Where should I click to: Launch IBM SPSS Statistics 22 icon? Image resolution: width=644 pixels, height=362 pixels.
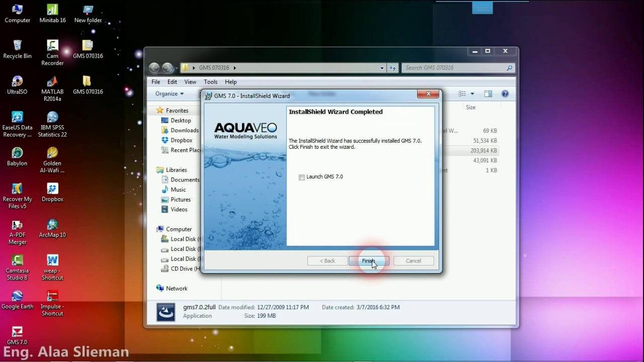pyautogui.click(x=52, y=124)
